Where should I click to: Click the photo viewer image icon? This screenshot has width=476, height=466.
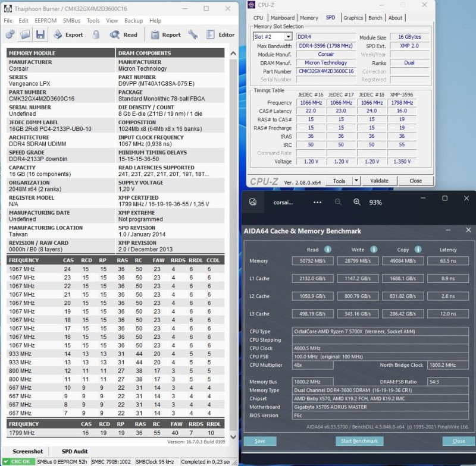[x=252, y=202]
